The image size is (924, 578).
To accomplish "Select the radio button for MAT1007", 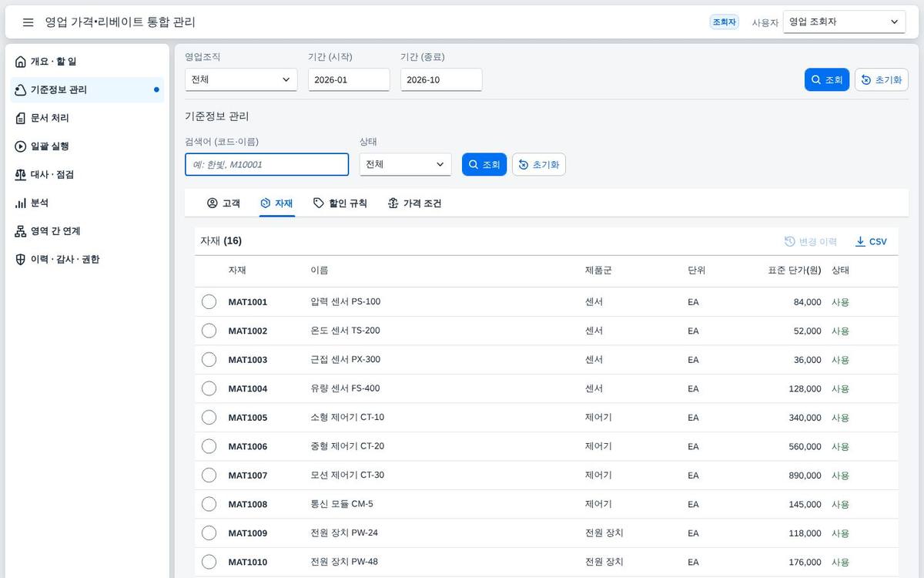I will [x=209, y=475].
